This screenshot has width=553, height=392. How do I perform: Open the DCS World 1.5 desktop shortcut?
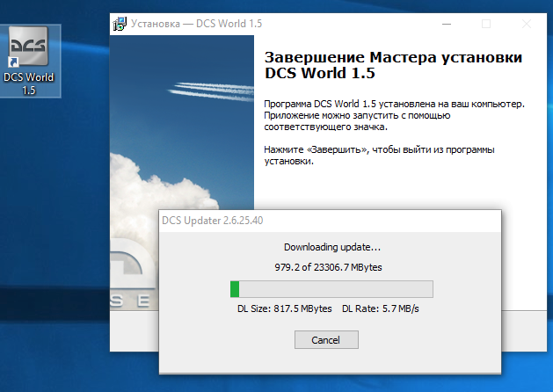coord(29,61)
